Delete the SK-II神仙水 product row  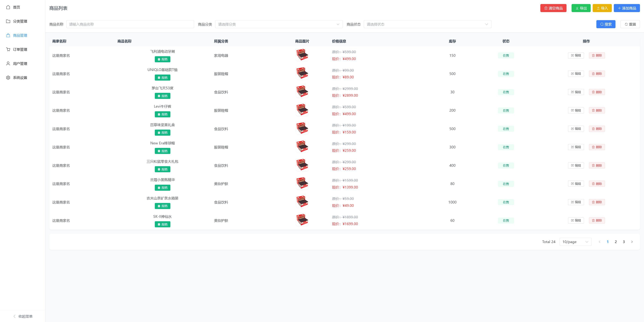pyautogui.click(x=597, y=220)
